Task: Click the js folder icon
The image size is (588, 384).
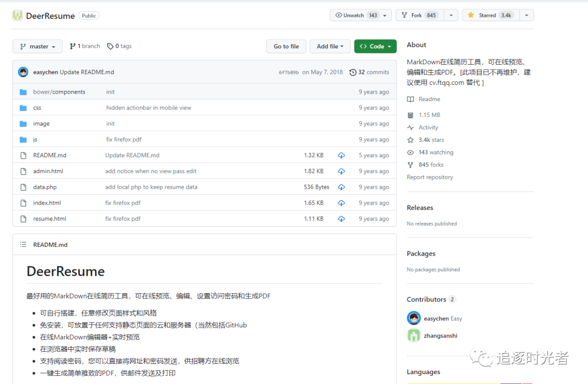Action: 23,139
